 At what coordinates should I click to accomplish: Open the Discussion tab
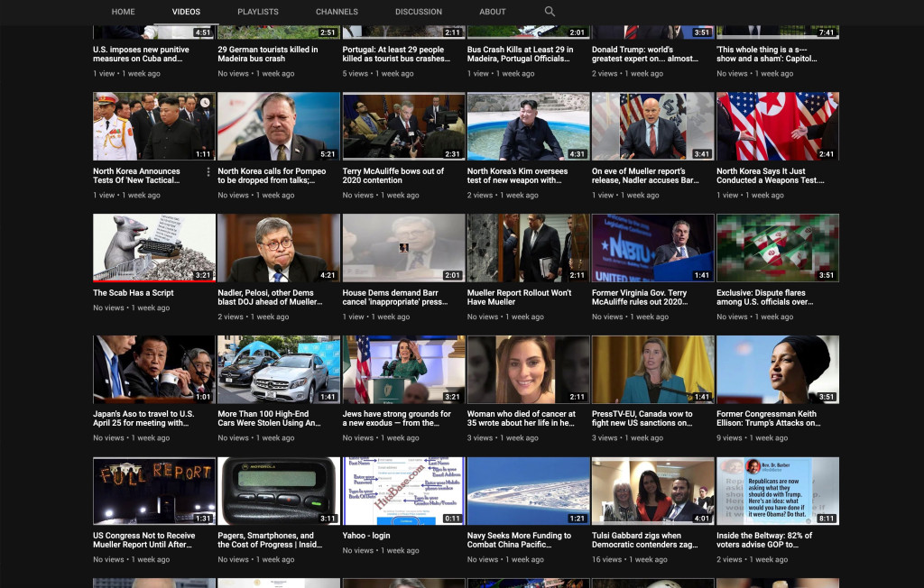(419, 12)
